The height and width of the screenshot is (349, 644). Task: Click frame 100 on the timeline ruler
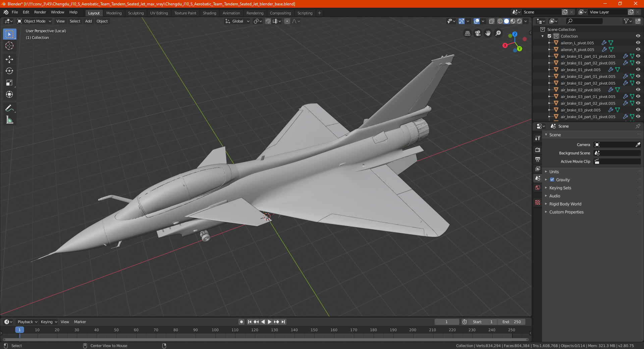tap(215, 330)
